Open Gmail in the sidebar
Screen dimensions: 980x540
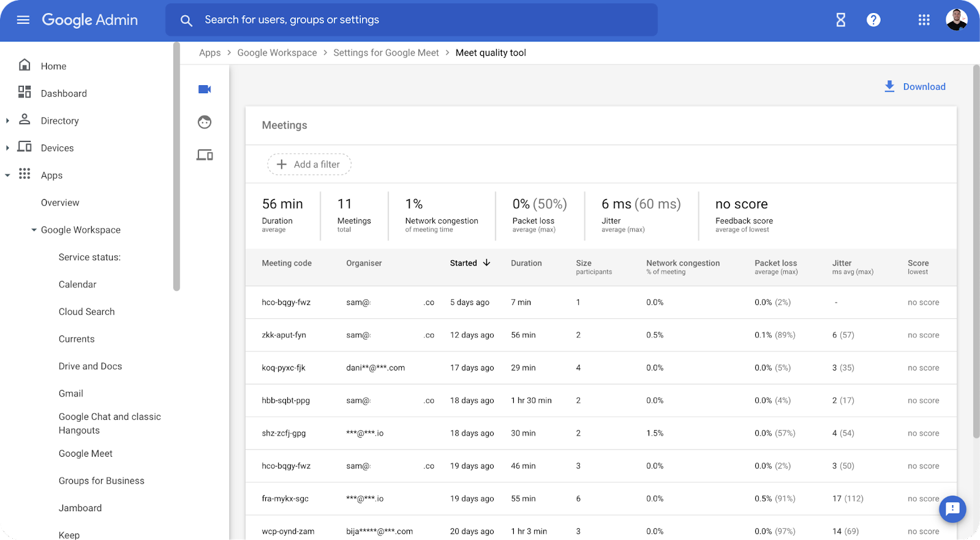point(70,394)
